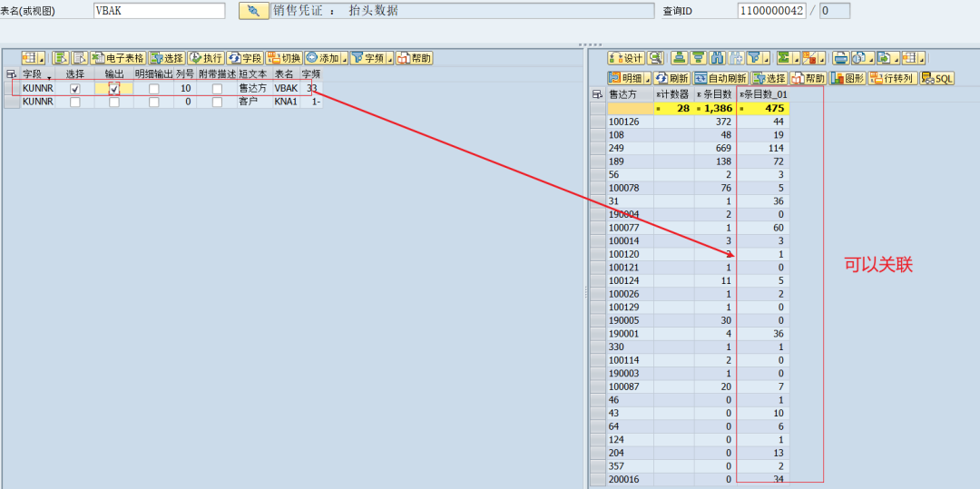
Task: Click the 字频 frequency button
Action: tap(367, 58)
